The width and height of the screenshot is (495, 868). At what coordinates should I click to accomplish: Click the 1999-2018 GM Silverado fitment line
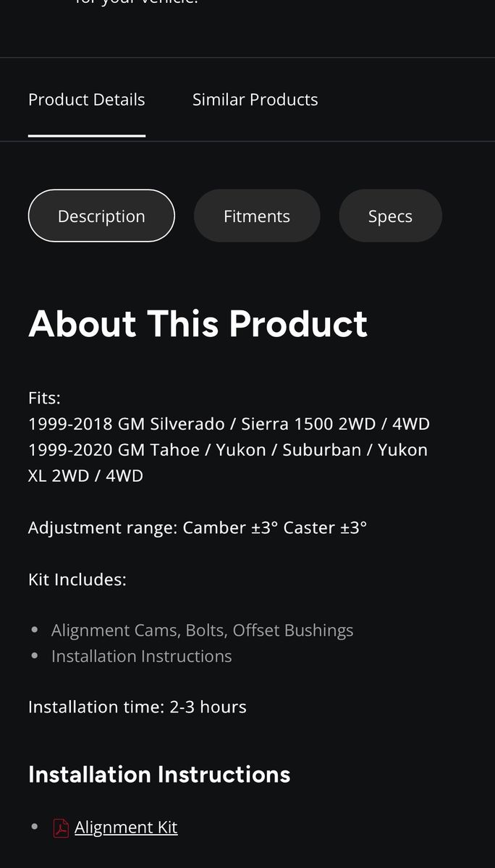(229, 424)
